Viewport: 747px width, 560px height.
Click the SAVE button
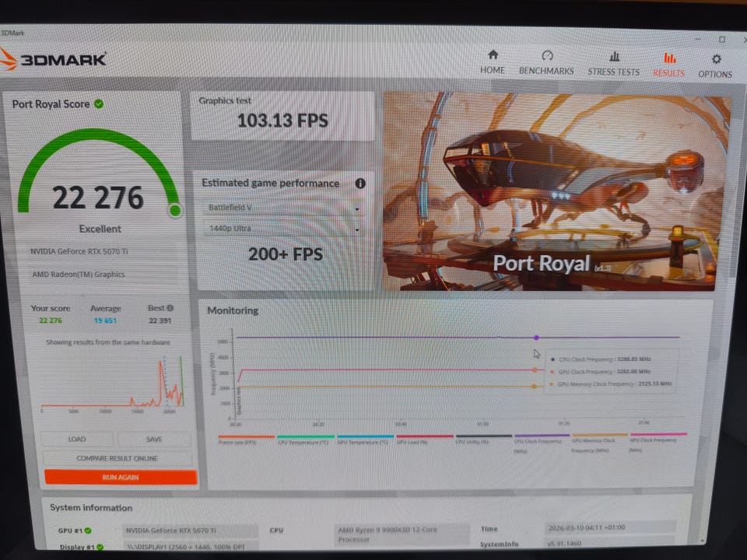click(154, 439)
